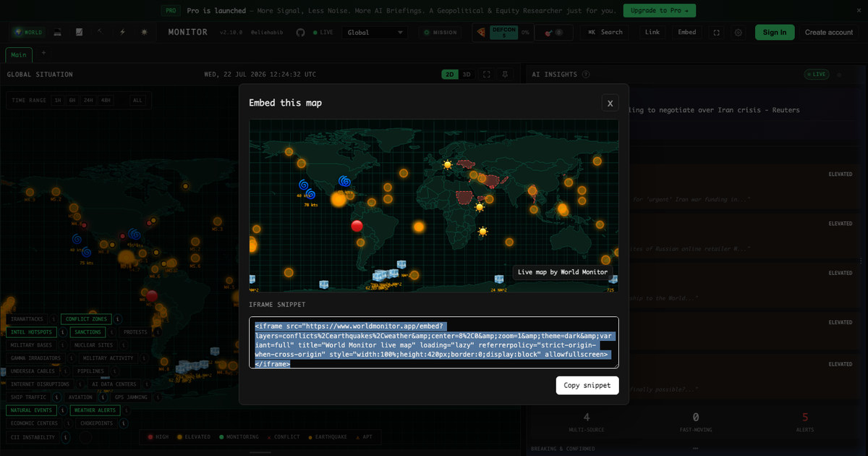The image size is (868, 456).
Task: Set time range to 1H
Action: (57, 101)
